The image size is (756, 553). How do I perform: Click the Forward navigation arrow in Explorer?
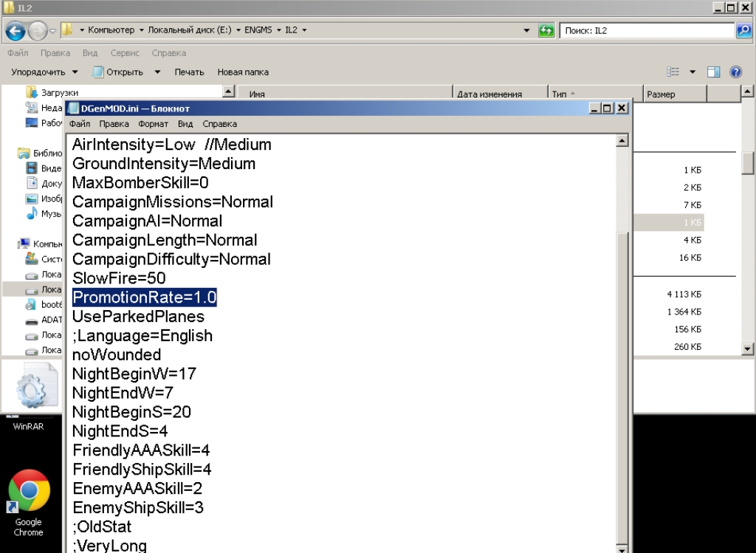37,31
